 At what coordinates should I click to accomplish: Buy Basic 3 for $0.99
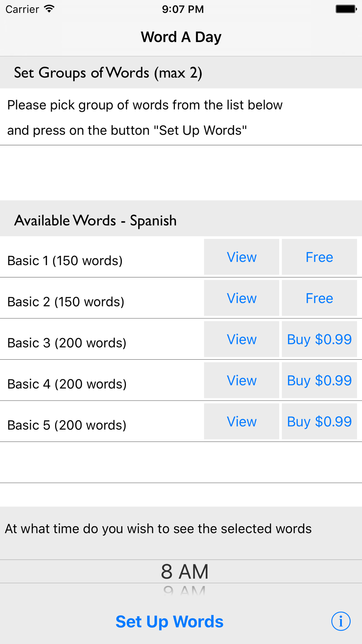tap(319, 339)
